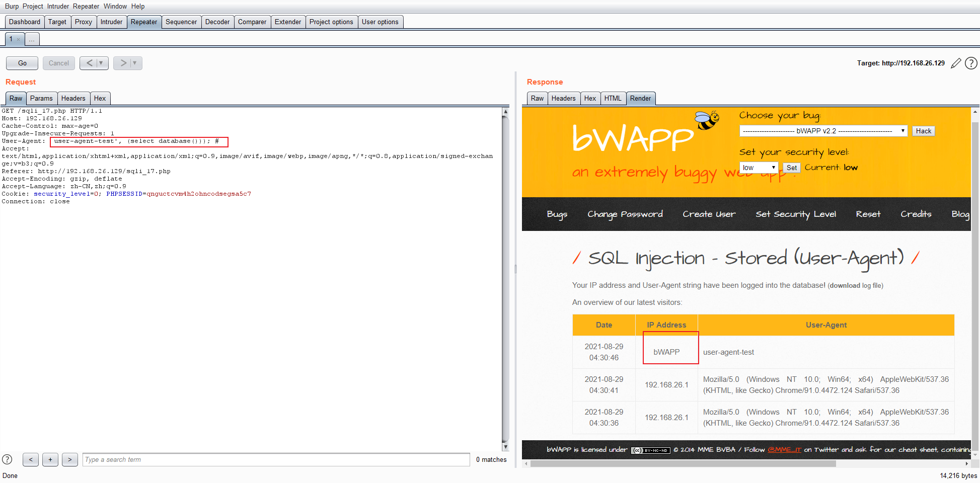Show the response Headers tab
Image resolution: width=980 pixels, height=483 pixels.
(x=563, y=98)
